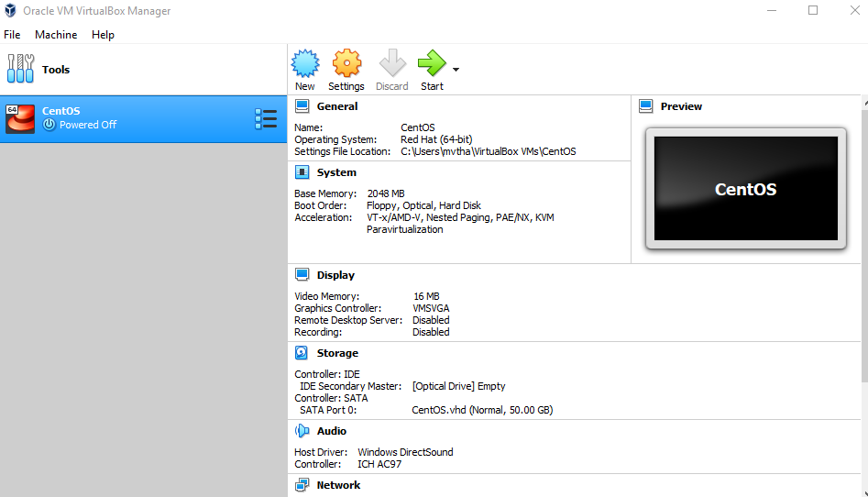Minimize the VirtualBox Manager window
Image resolution: width=868 pixels, height=497 pixels.
pyautogui.click(x=772, y=10)
